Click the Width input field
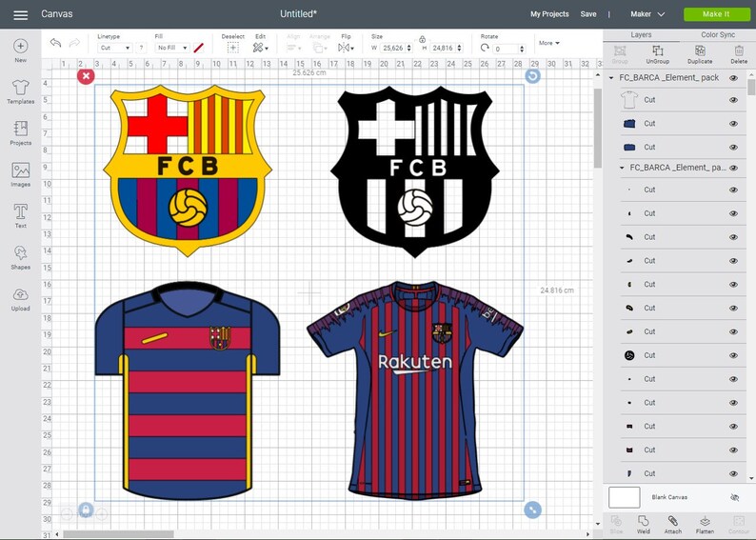This screenshot has width=756, height=540. 393,48
